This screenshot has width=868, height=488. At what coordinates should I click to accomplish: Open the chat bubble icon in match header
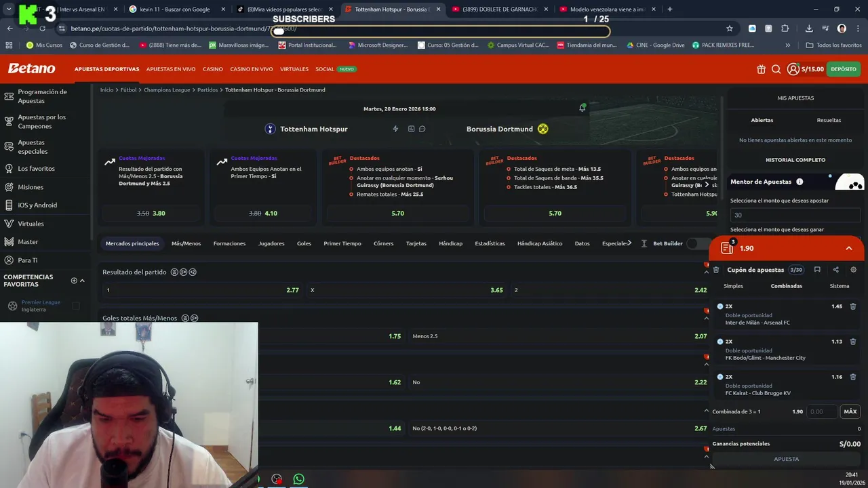point(422,129)
